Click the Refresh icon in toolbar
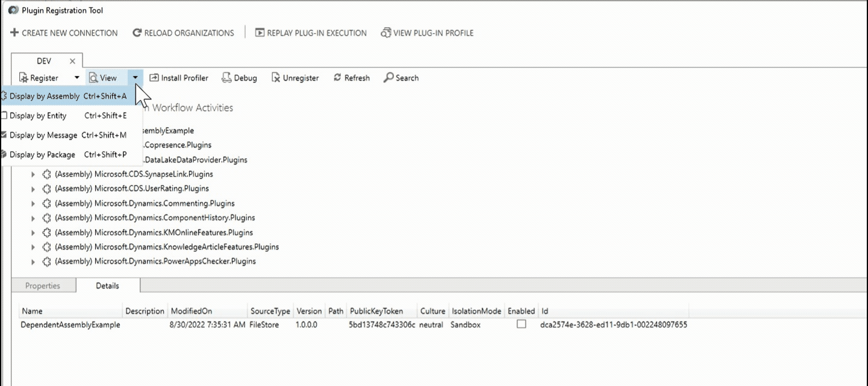Image resolution: width=868 pixels, height=386 pixels. (337, 78)
